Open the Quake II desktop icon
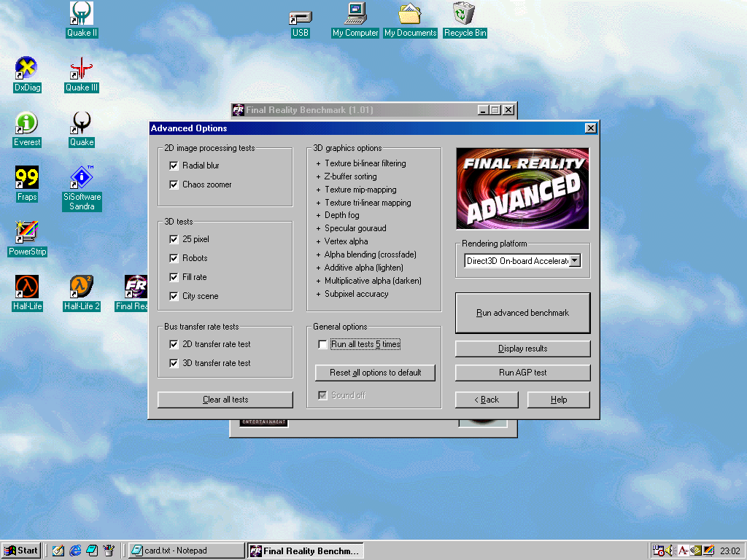Image resolution: width=747 pixels, height=560 pixels. (x=81, y=15)
